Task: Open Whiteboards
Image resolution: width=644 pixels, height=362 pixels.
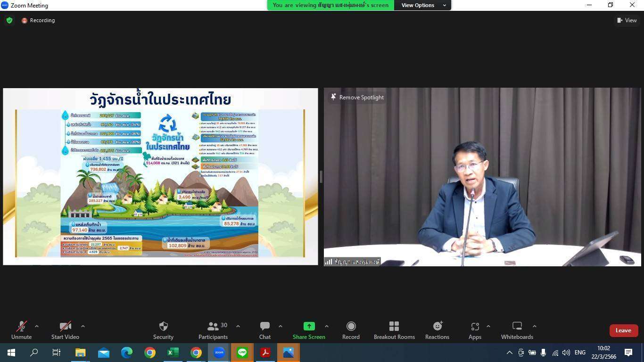Action: pos(517,330)
